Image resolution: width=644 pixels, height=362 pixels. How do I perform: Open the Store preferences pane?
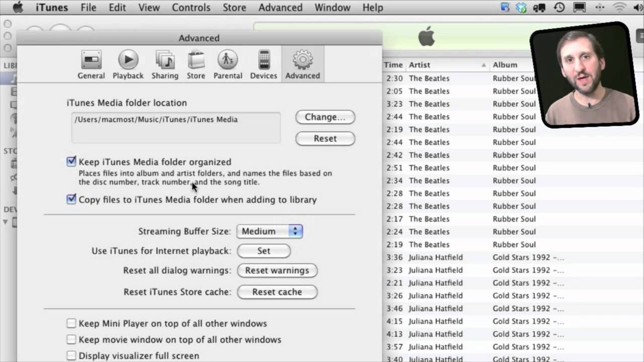click(196, 65)
